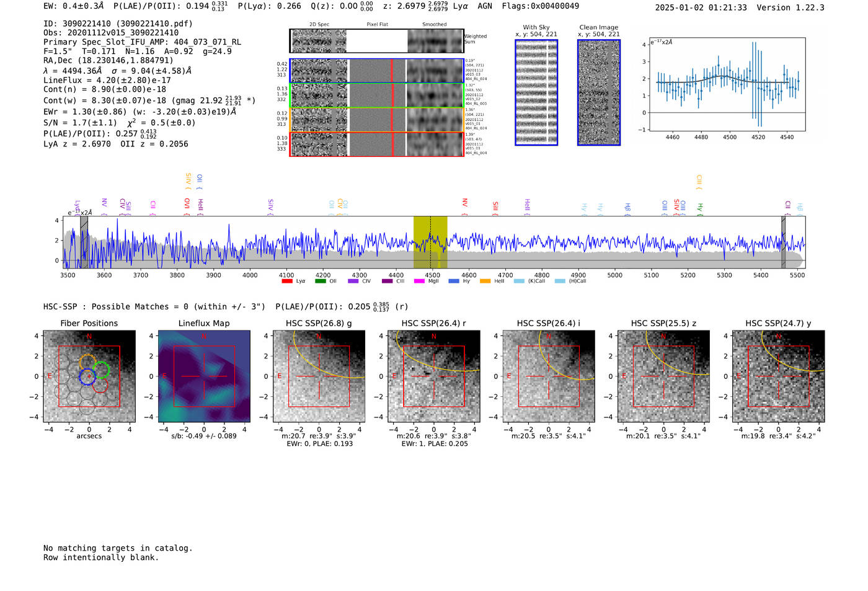Select the orange-bordered 2D spectrum fiber row
Screen dimensions: 868x591
pyautogui.click(x=377, y=120)
